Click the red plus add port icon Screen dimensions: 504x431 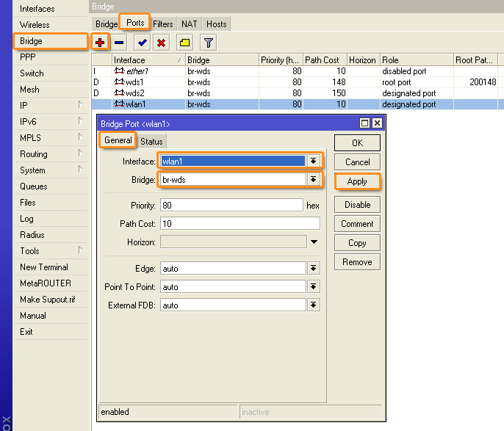tap(101, 43)
